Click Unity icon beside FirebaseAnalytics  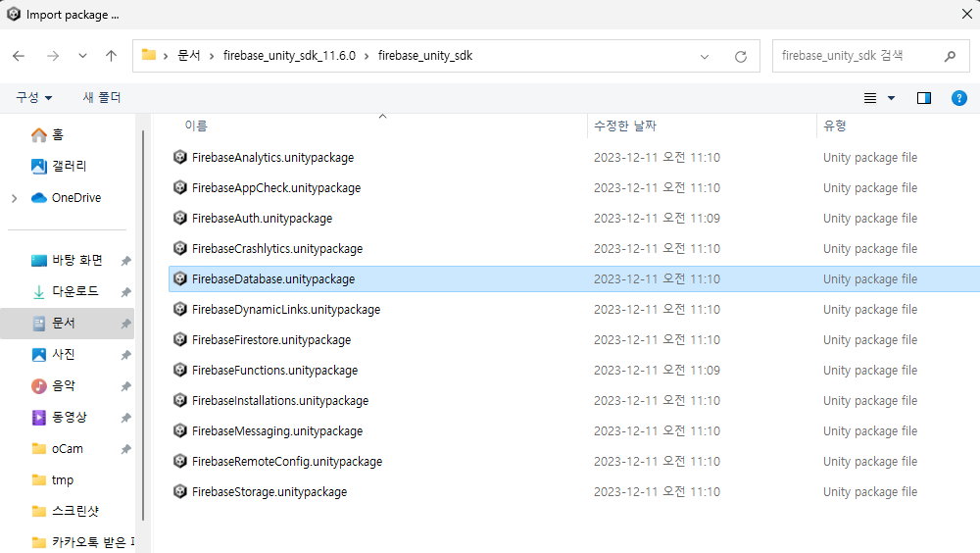point(180,157)
